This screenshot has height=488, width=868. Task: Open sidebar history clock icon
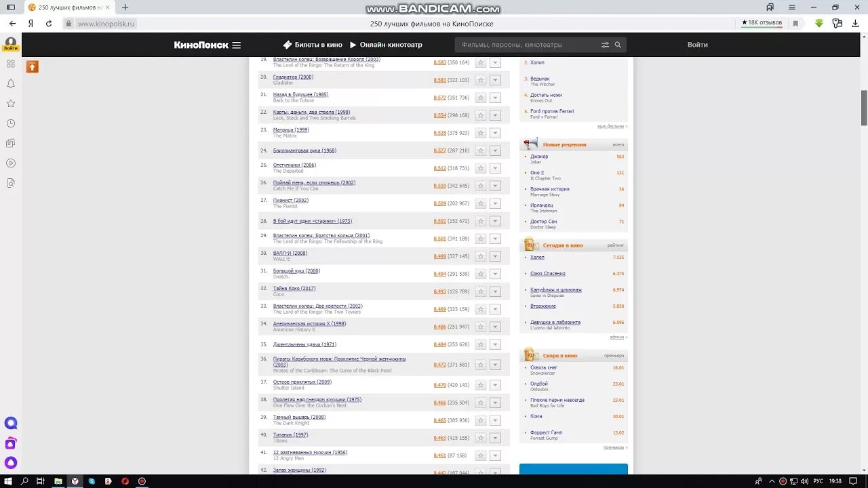[x=10, y=123]
